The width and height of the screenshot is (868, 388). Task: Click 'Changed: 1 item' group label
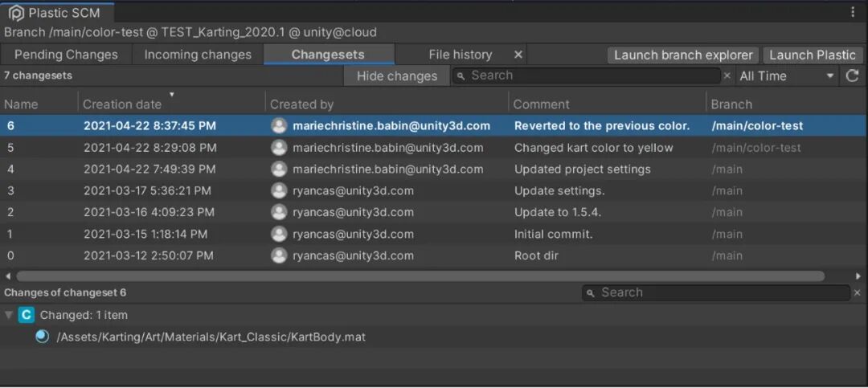[x=84, y=315]
